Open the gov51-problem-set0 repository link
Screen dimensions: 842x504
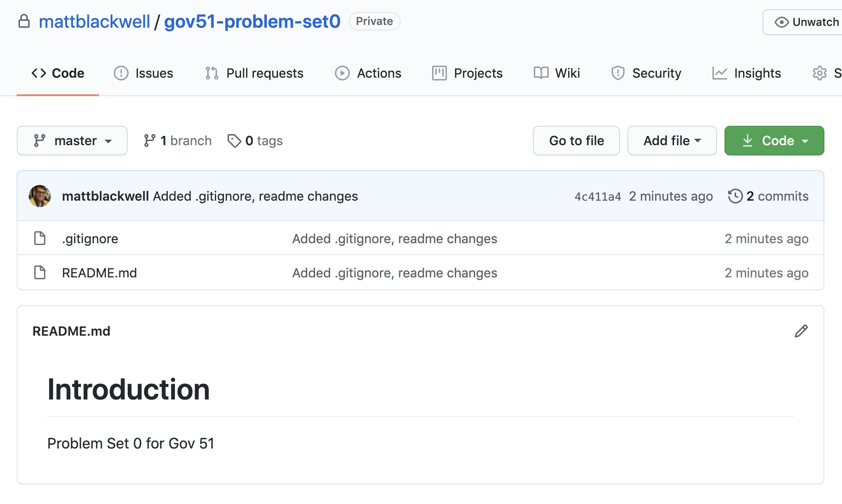[x=252, y=22]
